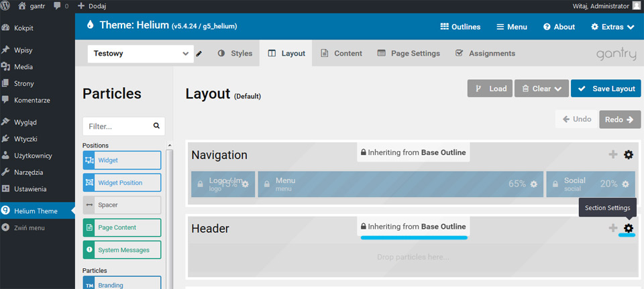The height and width of the screenshot is (289, 644).
Task: Select the Social particle block
Action: [x=590, y=184]
